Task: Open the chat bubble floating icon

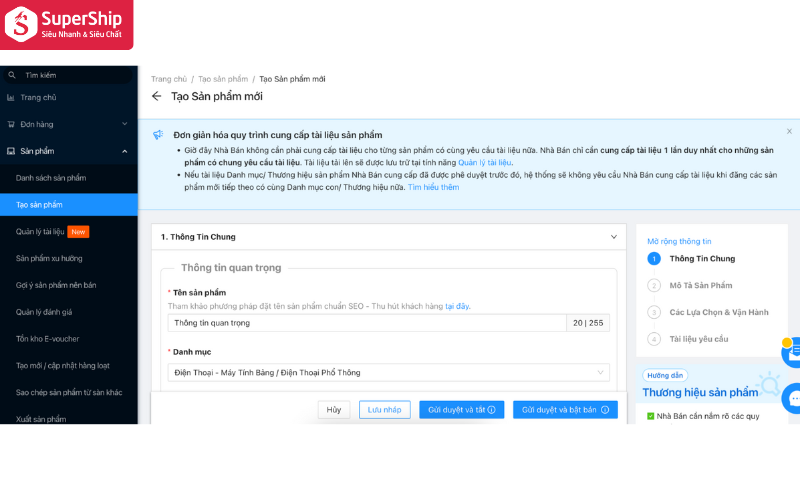Action: 790,397
